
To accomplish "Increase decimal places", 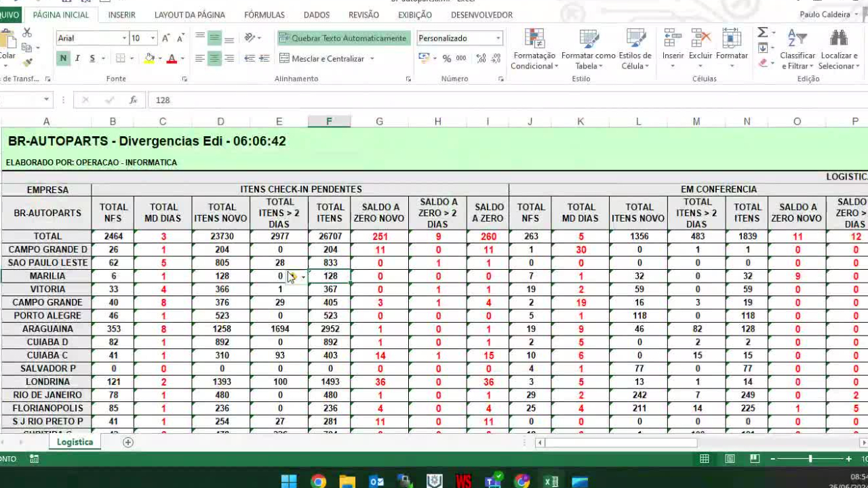I will [x=481, y=59].
